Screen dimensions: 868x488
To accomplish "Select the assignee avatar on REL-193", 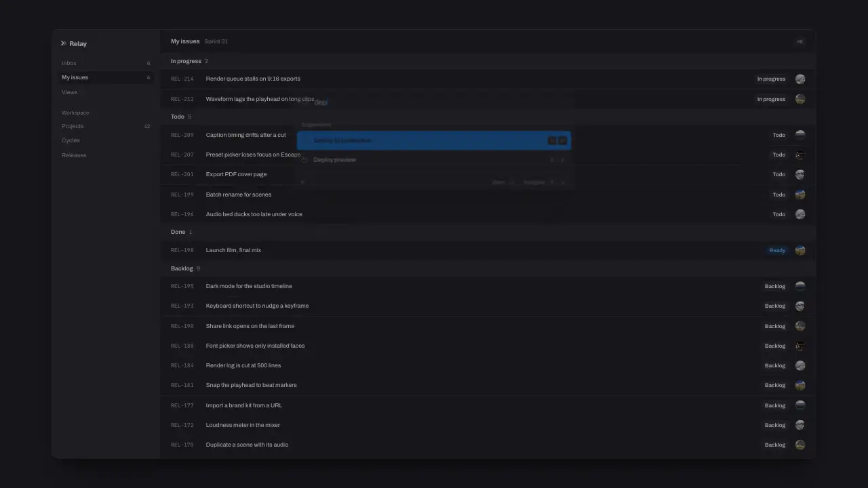I will (x=800, y=306).
